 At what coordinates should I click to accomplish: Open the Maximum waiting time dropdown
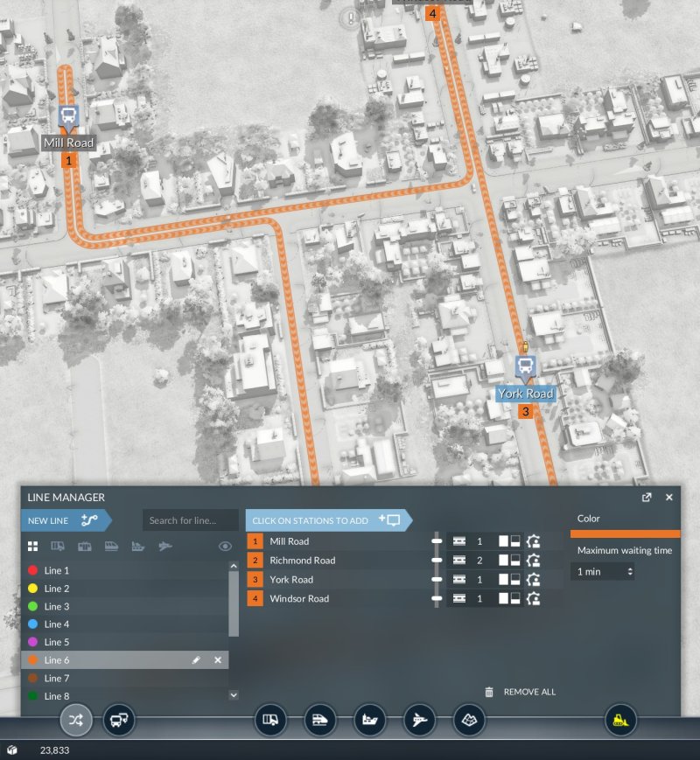point(602,571)
